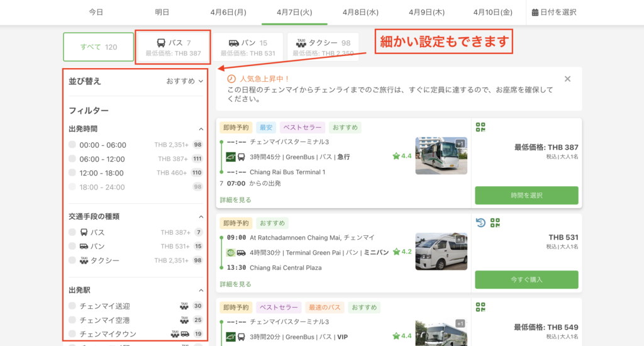Check the チェンマイ送迎 station filter
Screen dimensions: 644x346
point(72,306)
